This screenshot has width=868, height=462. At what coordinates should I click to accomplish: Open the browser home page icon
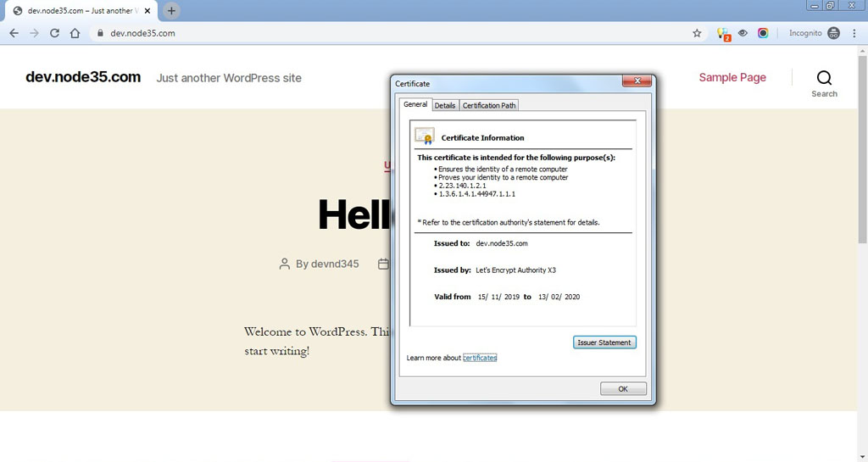[x=75, y=33]
